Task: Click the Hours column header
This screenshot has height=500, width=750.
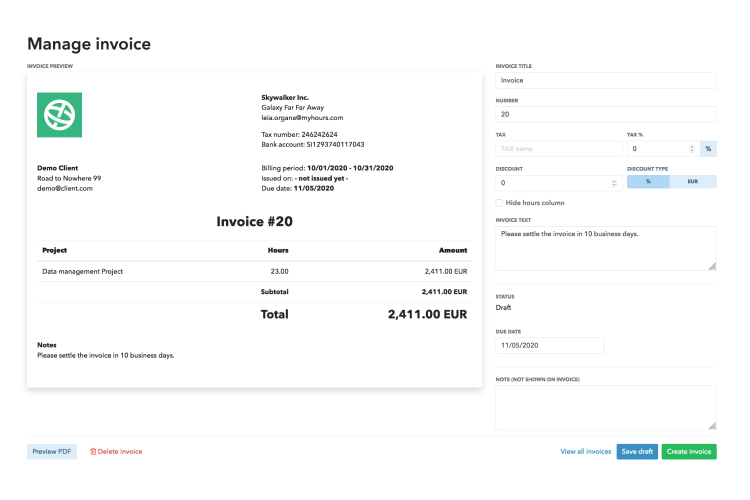Action: click(278, 250)
